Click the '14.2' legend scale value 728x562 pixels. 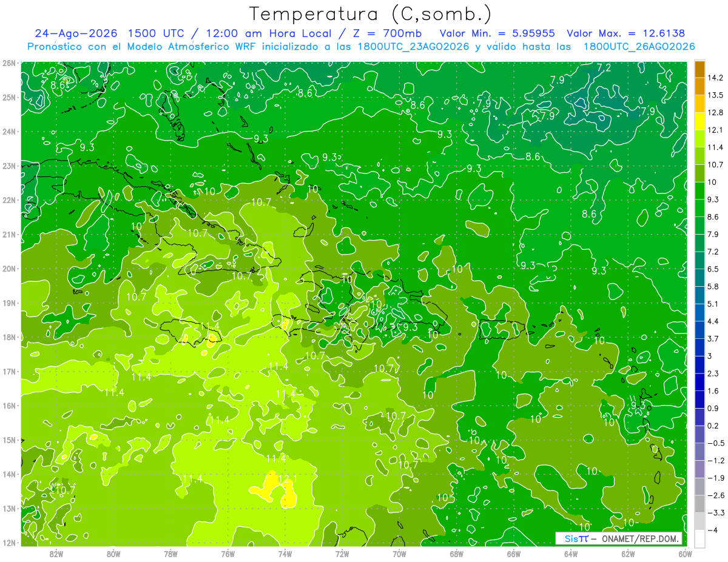(x=715, y=78)
